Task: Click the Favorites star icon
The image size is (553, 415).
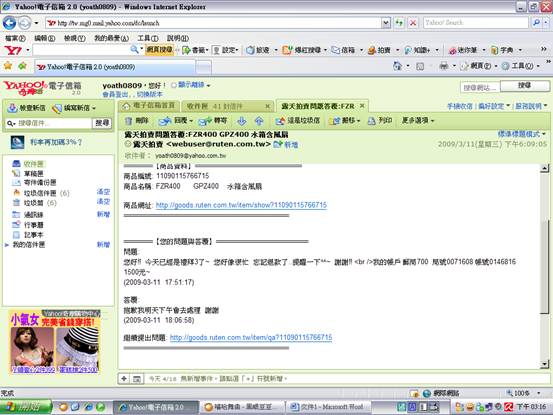Action: [x=8, y=66]
